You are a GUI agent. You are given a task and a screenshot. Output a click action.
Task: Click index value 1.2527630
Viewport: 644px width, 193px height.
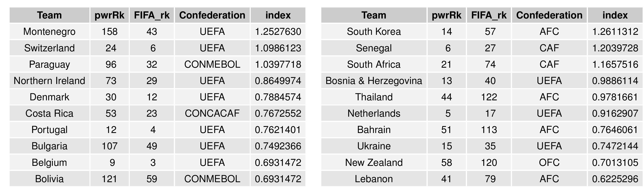278,31
